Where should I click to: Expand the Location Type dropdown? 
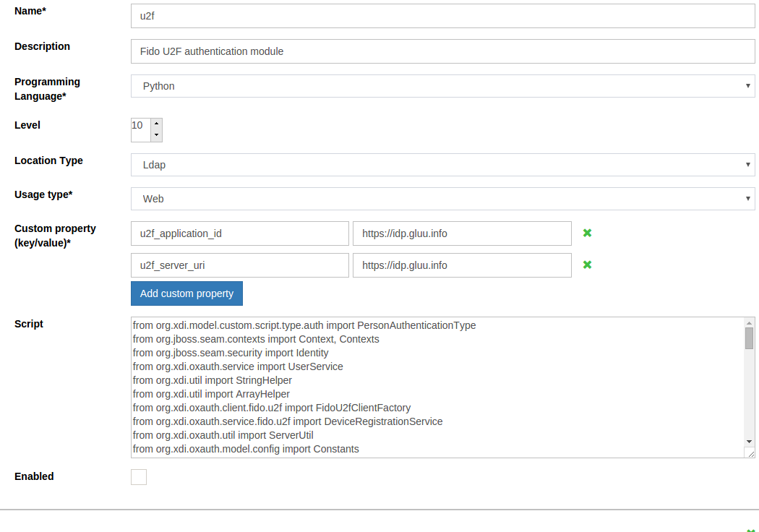pos(442,165)
